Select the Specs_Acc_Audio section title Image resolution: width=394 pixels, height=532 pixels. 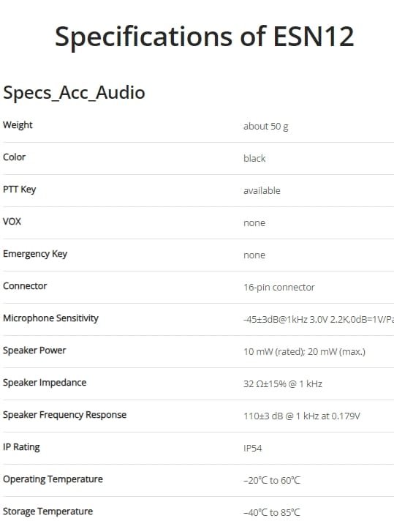[74, 93]
